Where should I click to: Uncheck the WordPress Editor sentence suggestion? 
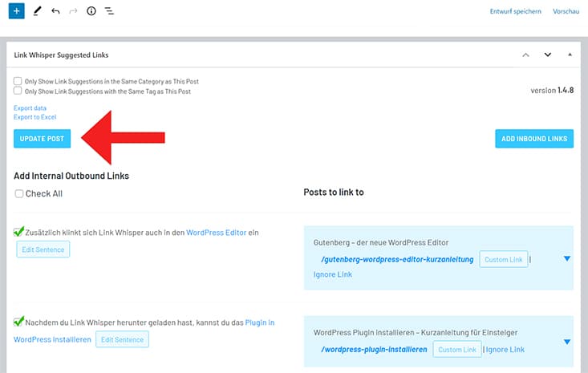(x=18, y=232)
